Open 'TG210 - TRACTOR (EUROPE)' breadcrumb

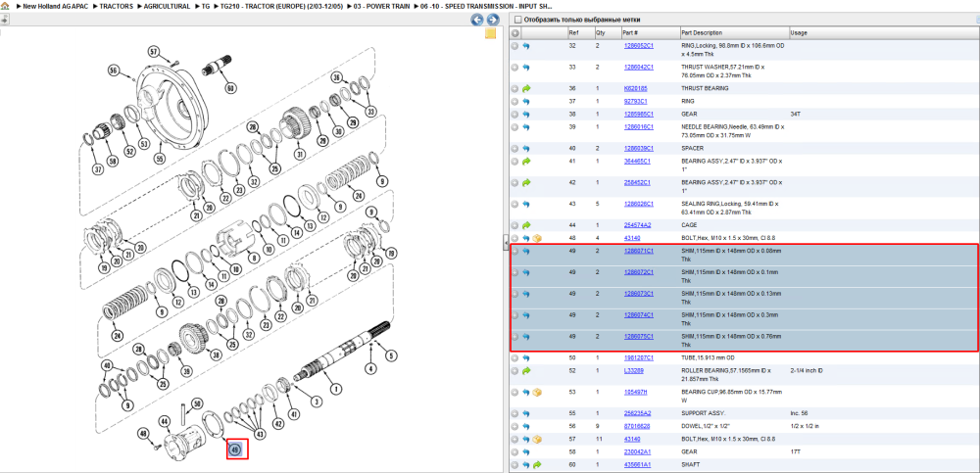(282, 6)
